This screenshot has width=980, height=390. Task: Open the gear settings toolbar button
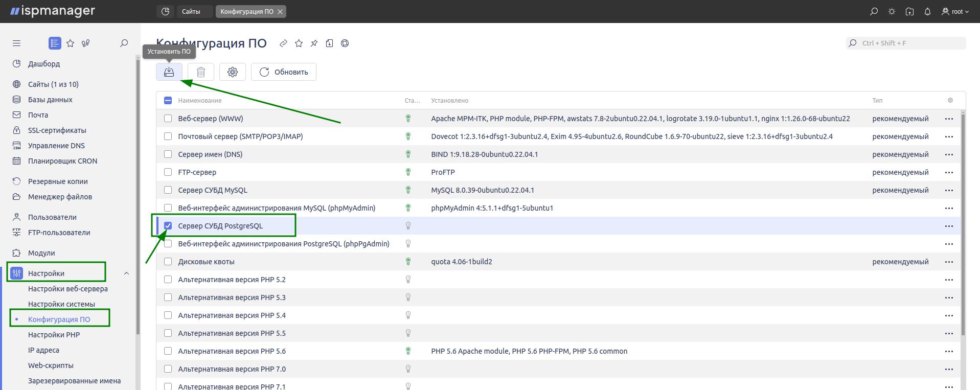click(x=233, y=72)
